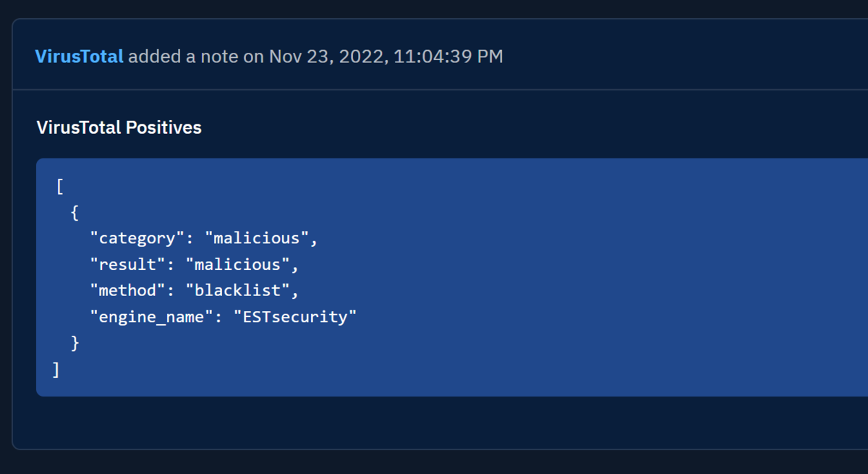Click the closing square bracket in JSON
868x474 pixels.
pos(56,370)
